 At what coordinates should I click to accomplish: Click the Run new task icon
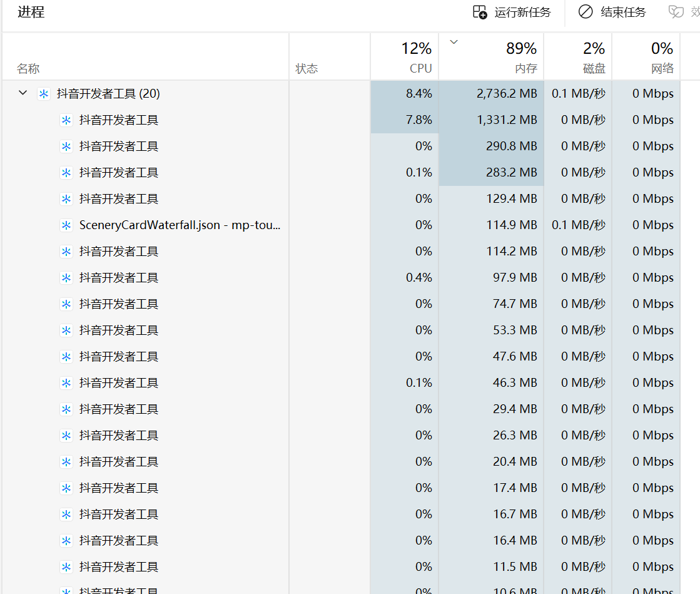tap(480, 12)
